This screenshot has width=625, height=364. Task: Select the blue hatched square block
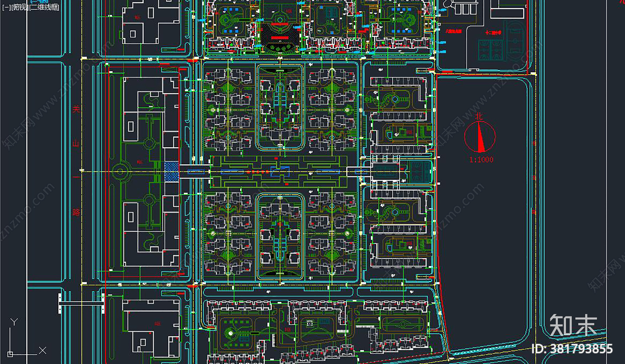171,171
